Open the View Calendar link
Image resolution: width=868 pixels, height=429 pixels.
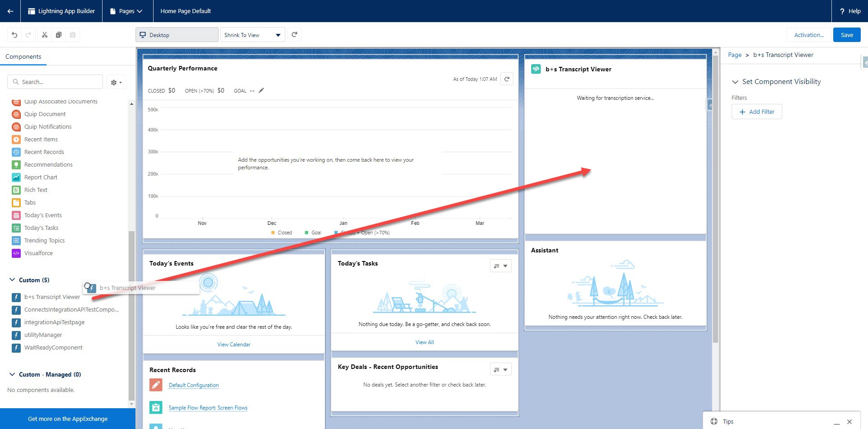(234, 345)
